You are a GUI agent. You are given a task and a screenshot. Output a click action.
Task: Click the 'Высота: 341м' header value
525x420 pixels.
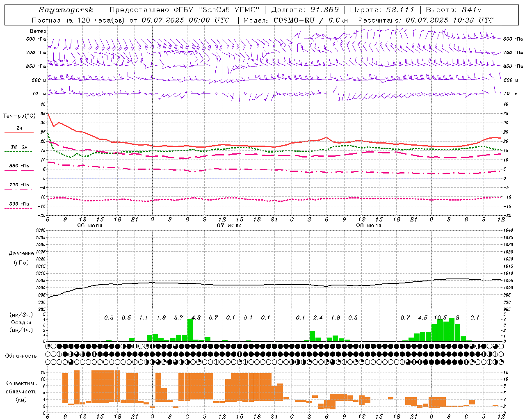[x=454, y=10]
